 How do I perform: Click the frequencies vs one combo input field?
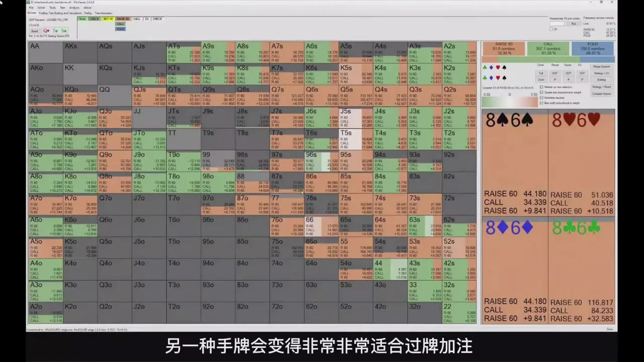pos(557,24)
